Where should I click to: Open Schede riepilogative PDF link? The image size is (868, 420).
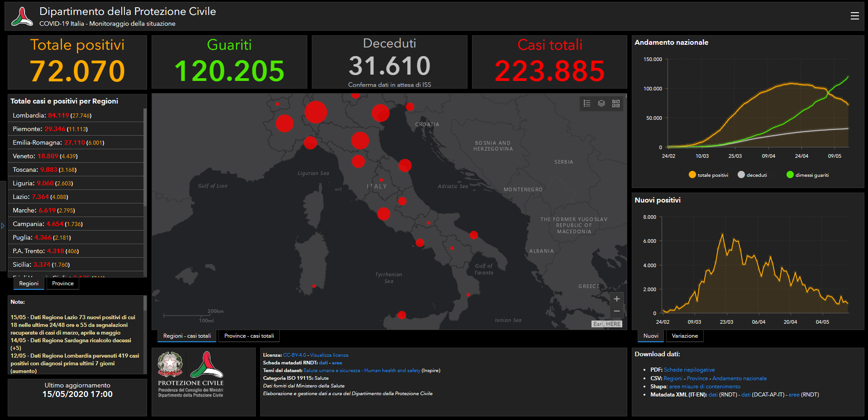(x=689, y=370)
